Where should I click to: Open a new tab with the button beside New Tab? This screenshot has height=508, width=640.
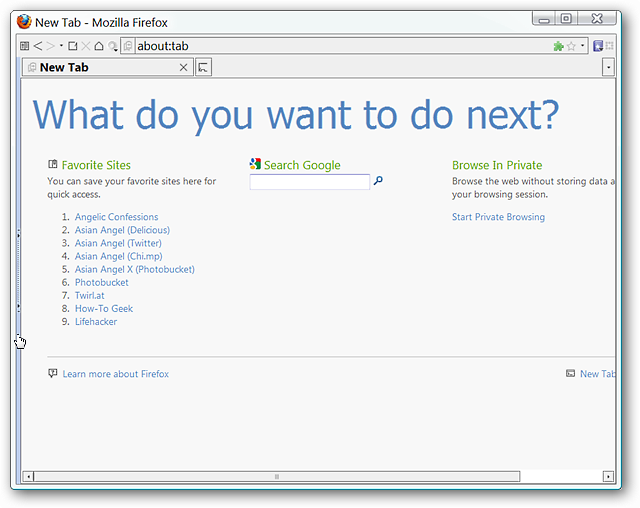pyautogui.click(x=203, y=67)
